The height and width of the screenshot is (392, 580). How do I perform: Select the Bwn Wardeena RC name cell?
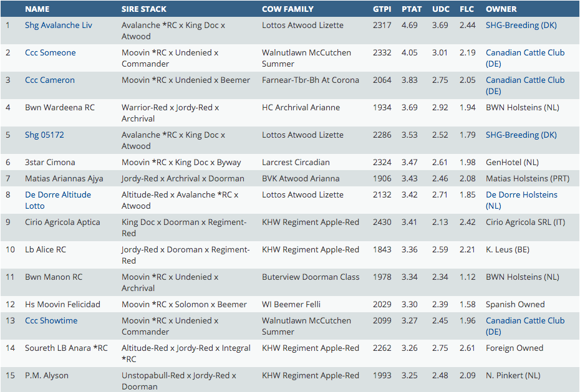pyautogui.click(x=60, y=108)
